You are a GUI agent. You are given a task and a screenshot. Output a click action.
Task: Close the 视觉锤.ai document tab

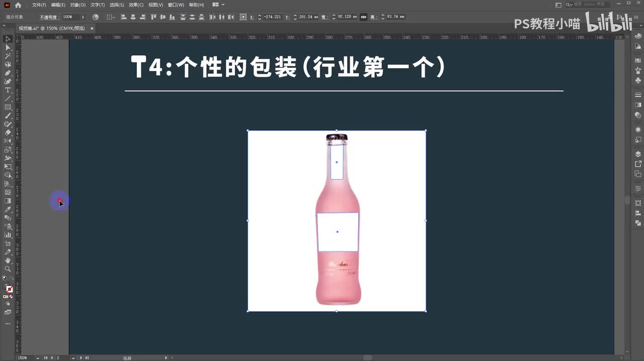[x=92, y=28]
